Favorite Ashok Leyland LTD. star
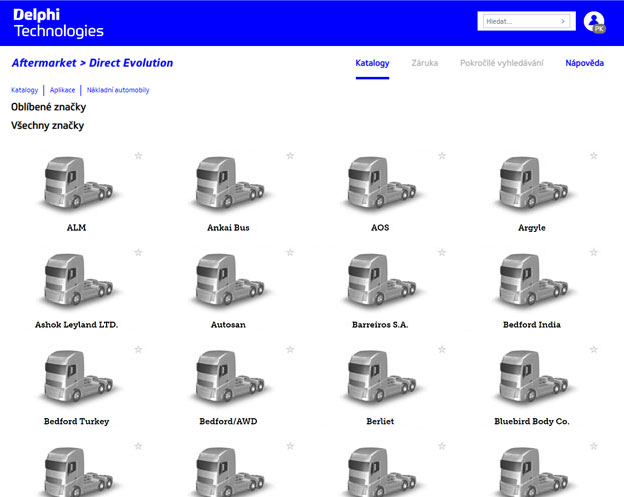 (x=138, y=252)
